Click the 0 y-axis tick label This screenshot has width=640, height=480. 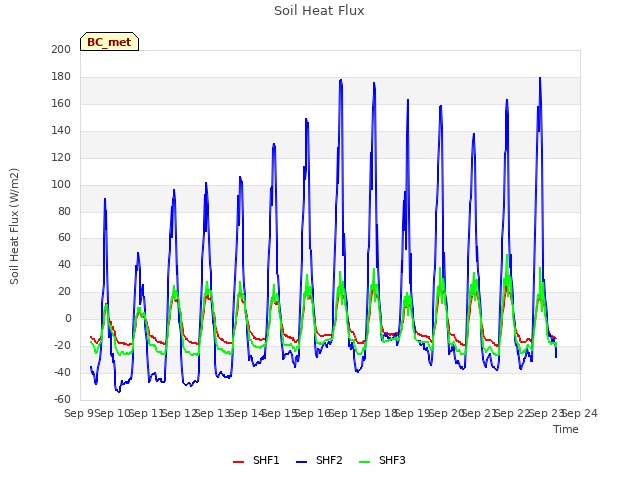(68, 318)
